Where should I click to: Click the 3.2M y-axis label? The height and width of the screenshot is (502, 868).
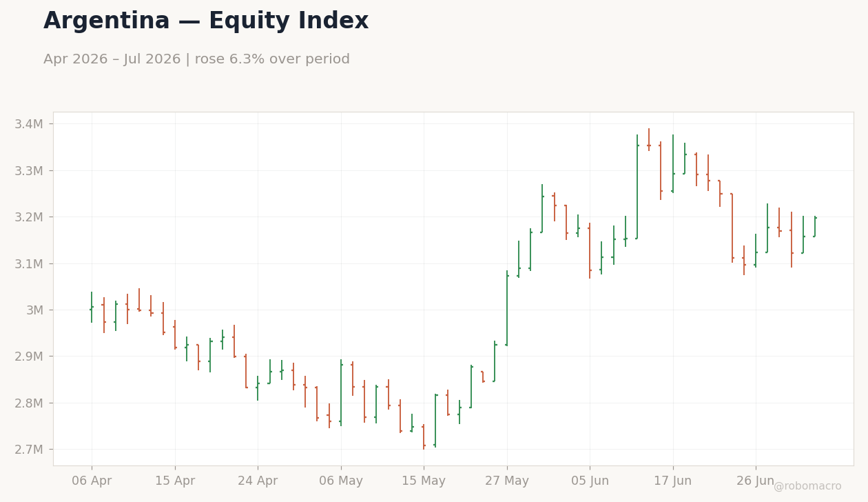click(x=29, y=217)
